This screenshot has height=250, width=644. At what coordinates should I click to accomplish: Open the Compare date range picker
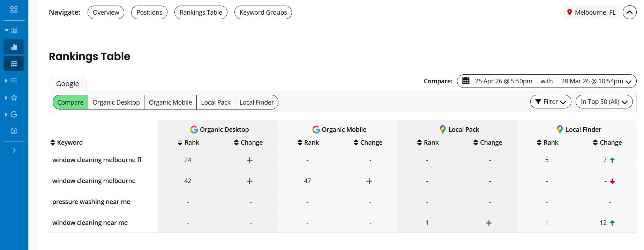click(546, 81)
